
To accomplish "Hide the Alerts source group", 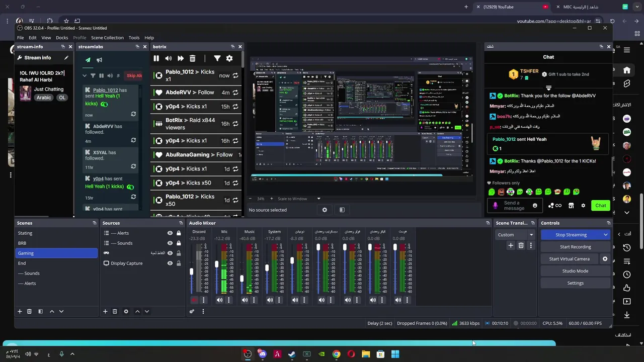I will tap(170, 233).
